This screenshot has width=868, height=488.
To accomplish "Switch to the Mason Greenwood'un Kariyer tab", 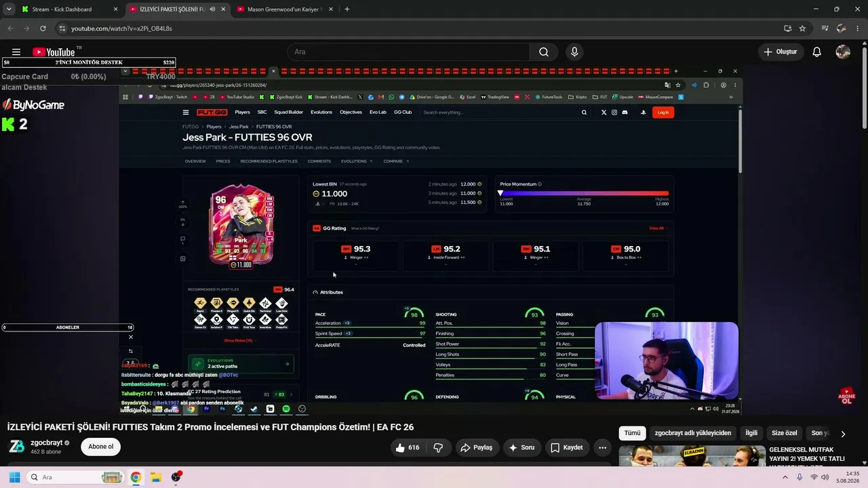I will click(x=285, y=9).
